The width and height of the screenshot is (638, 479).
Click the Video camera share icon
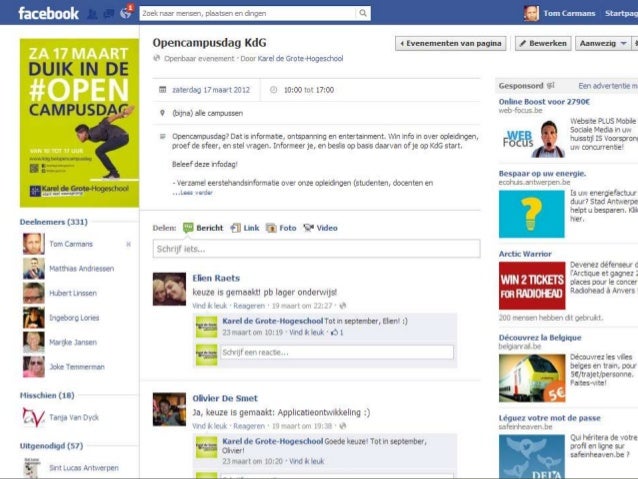(x=308, y=228)
